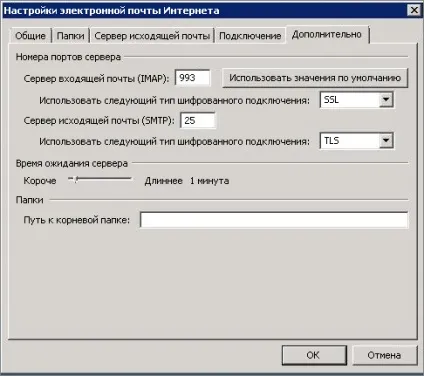Viewport: 424px width, 376px height.
Task: Click Использовать значения по умолчанию button
Action: tap(315, 78)
